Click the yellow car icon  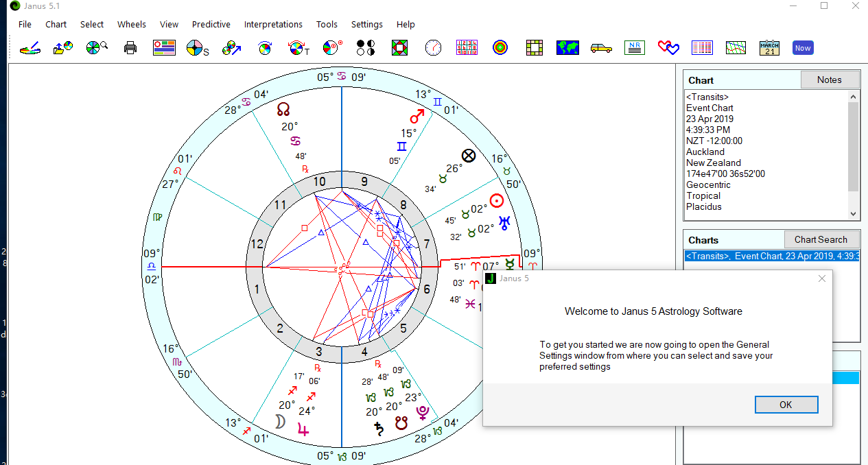coord(601,47)
